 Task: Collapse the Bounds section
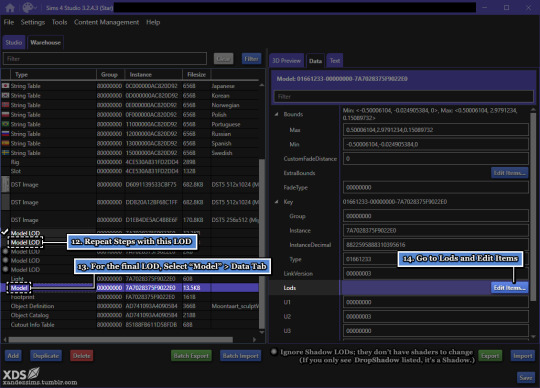tap(277, 114)
